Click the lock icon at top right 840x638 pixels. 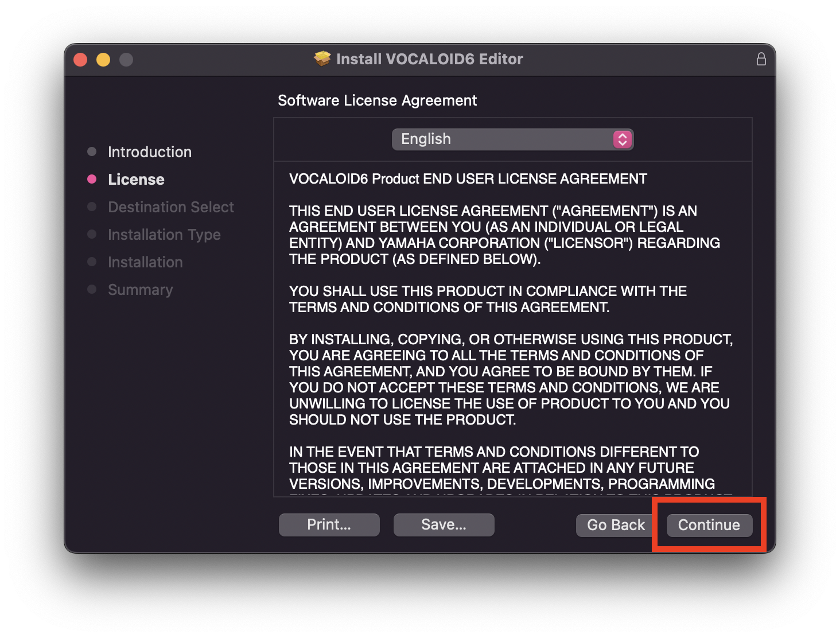coord(762,59)
